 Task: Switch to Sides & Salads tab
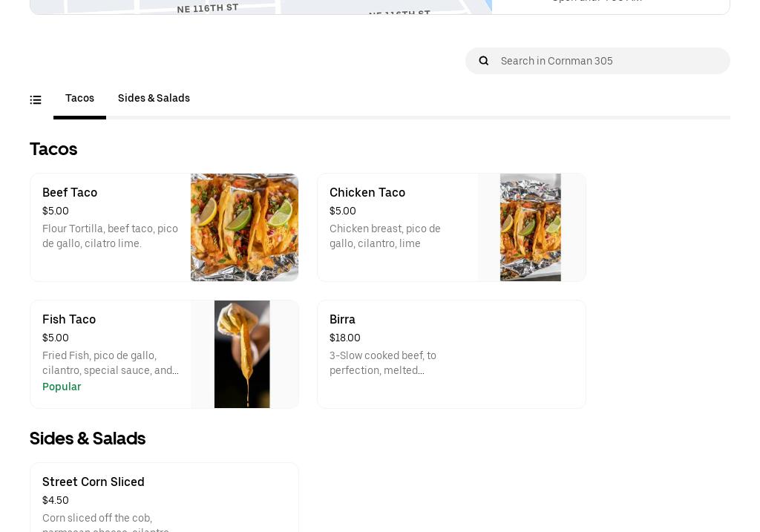coord(154,99)
